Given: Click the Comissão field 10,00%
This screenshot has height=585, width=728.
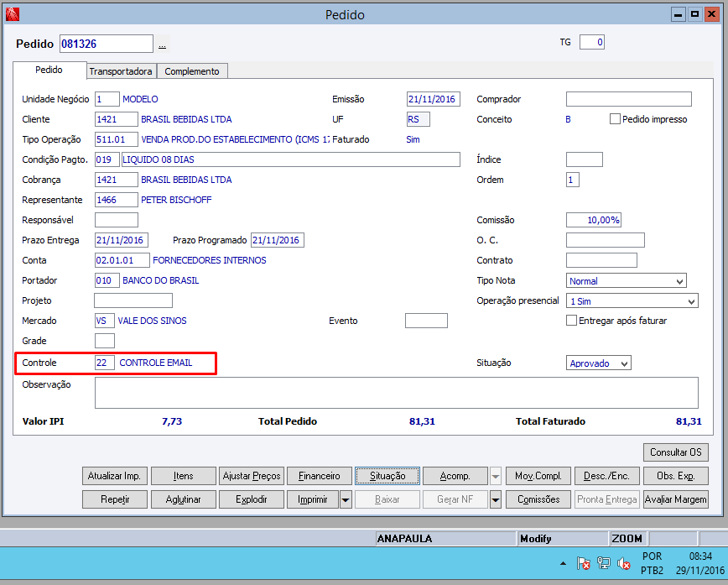Looking at the screenshot, I should click(593, 220).
